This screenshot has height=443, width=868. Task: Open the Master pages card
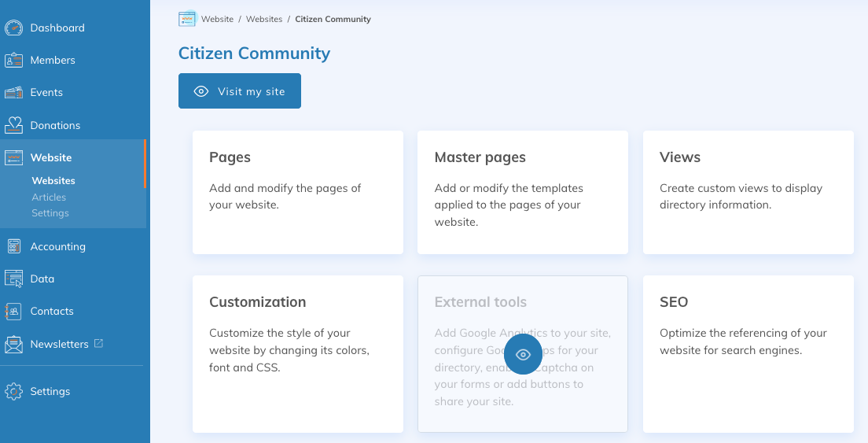point(522,192)
